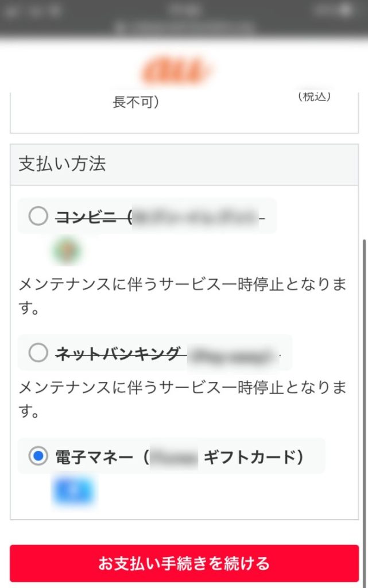Click the （税込） price note
This screenshot has height=588, width=368.
click(x=315, y=97)
